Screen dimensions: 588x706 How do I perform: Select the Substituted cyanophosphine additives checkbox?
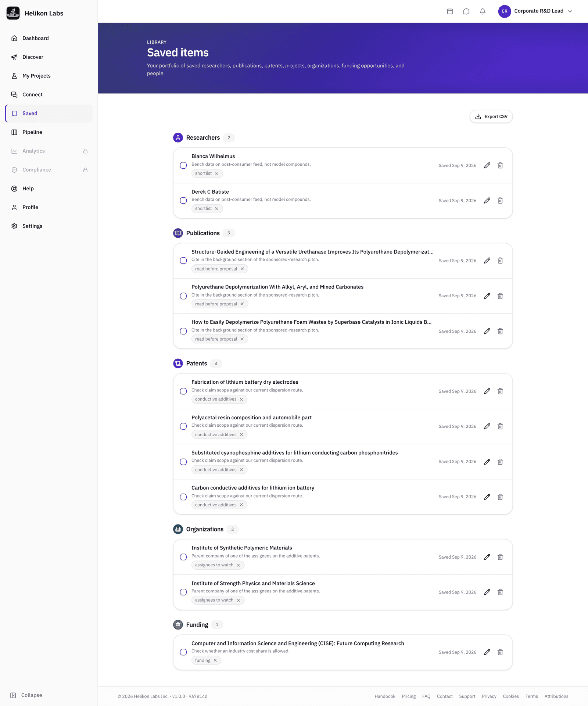point(183,462)
